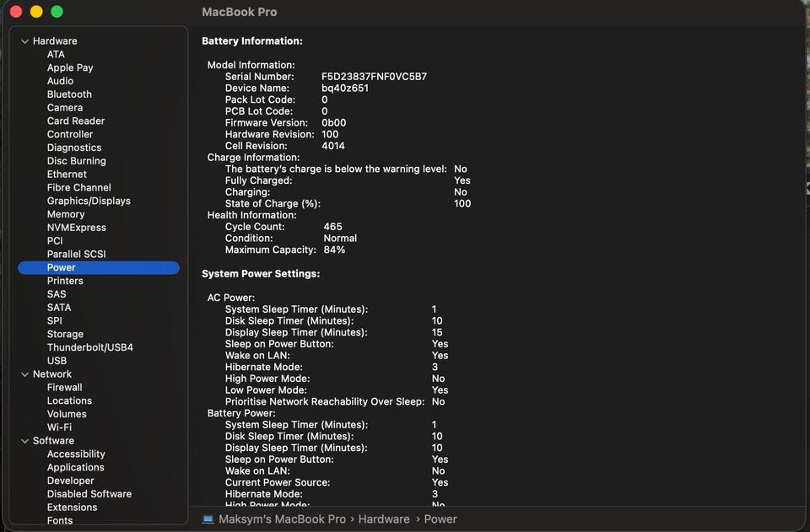Open the Storage hardware entry
Screen dimensions: 810x532
[x=65, y=335]
